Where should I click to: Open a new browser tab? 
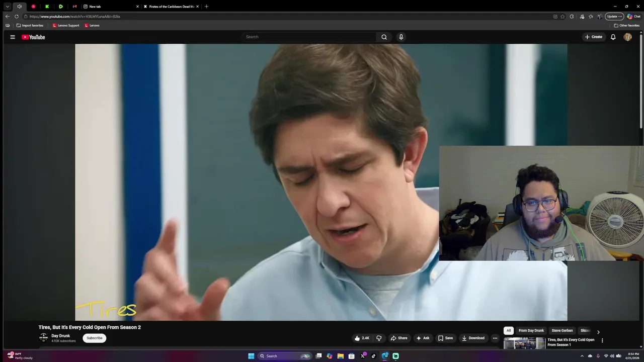(x=206, y=7)
